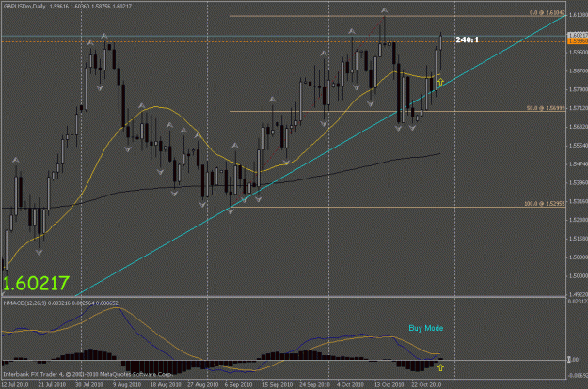Screen dimensions: 588x389
Task: Click the 1.4922 price axis label
Action: pyautogui.click(x=579, y=294)
